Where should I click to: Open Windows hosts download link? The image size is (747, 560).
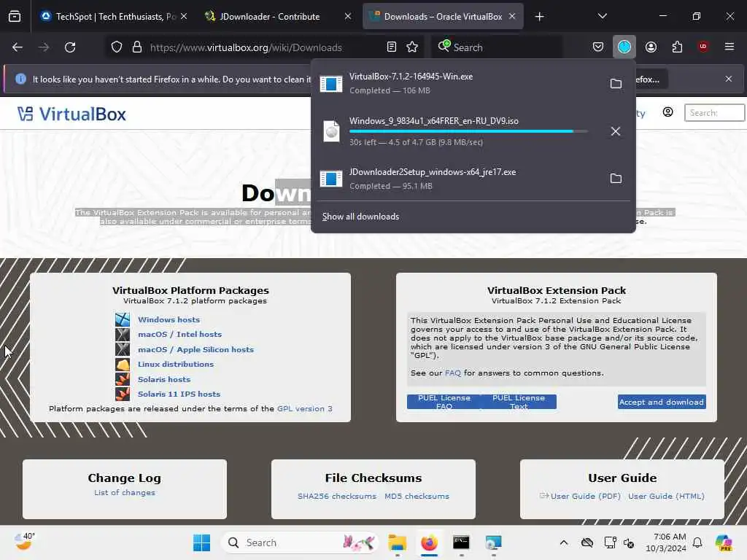coord(169,319)
